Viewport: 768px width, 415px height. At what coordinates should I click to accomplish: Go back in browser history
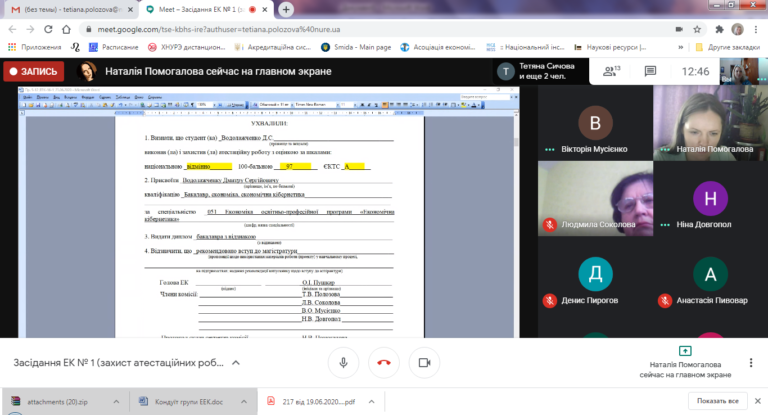click(13, 29)
